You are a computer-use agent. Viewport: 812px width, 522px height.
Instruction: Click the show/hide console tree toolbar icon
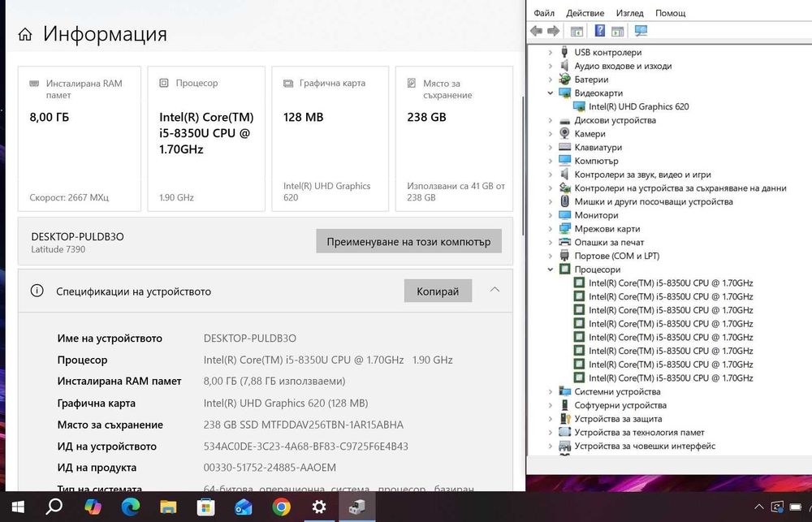click(577, 31)
